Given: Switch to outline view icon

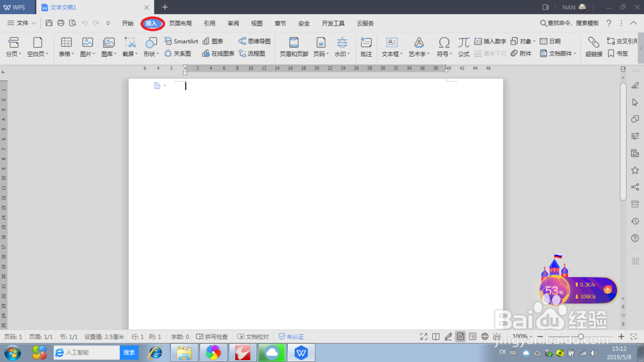Looking at the screenshot, I should [x=473, y=336].
